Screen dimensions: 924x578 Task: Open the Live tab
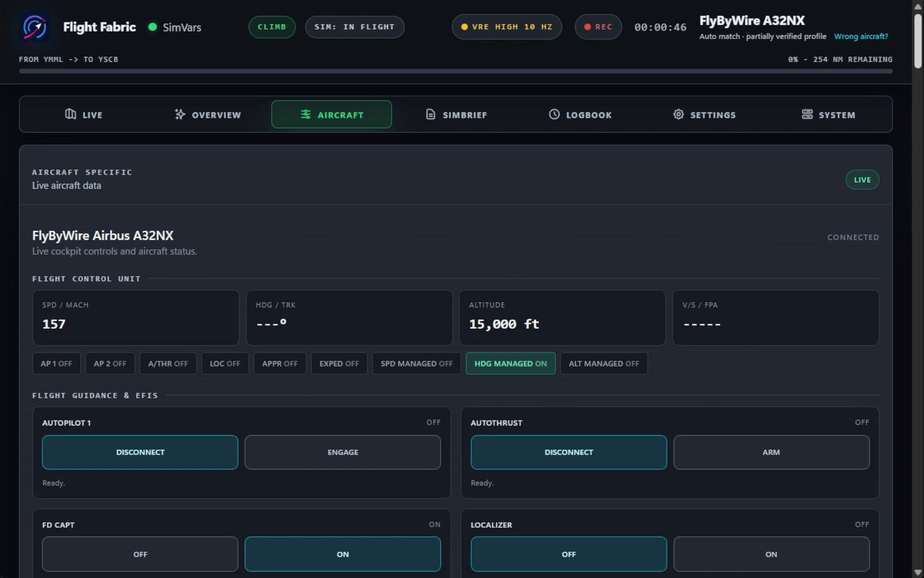click(x=83, y=115)
